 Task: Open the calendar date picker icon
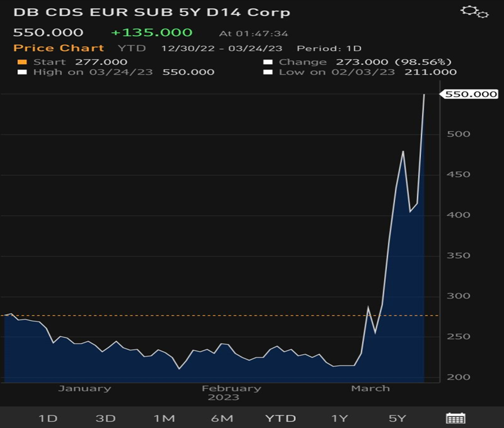tap(456, 418)
